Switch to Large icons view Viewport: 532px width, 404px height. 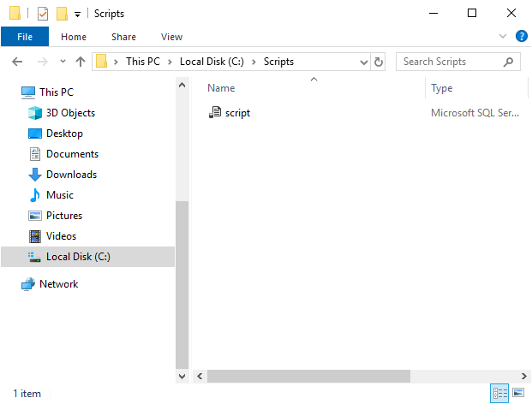click(518, 393)
